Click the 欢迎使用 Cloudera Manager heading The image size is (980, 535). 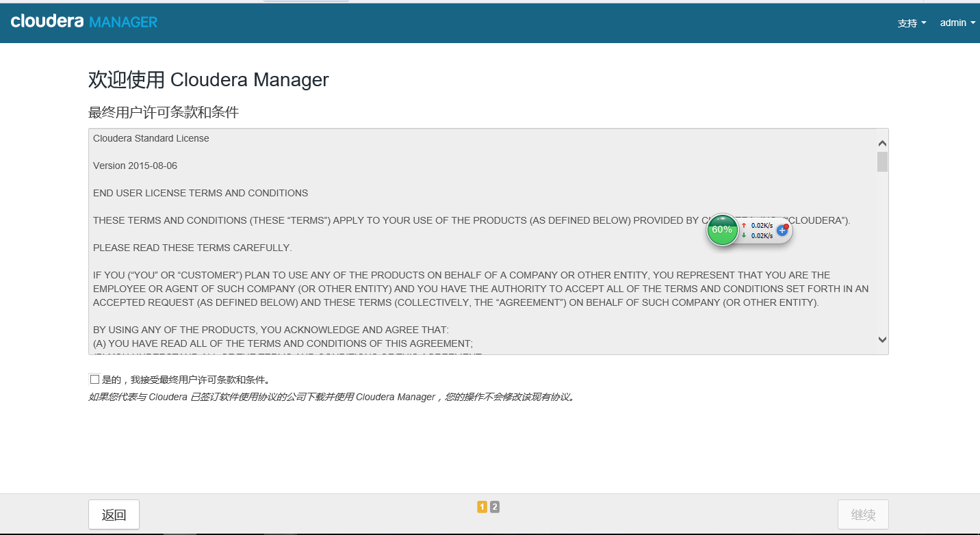click(209, 79)
